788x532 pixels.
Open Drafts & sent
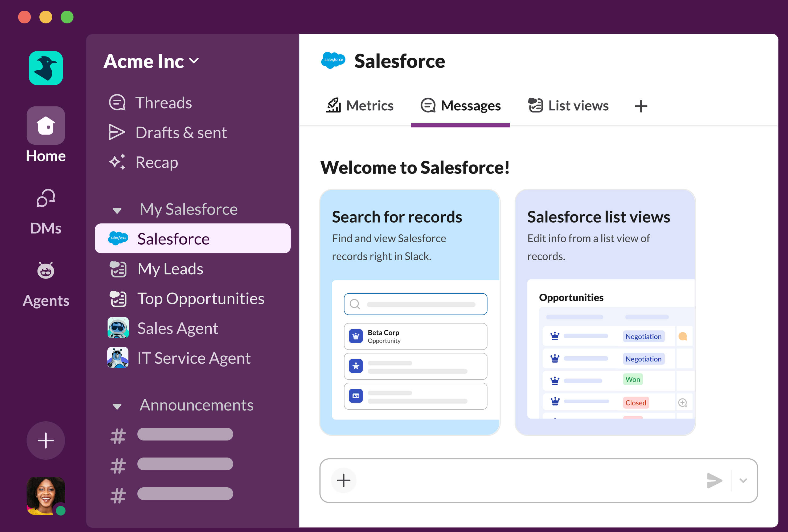pos(181,132)
